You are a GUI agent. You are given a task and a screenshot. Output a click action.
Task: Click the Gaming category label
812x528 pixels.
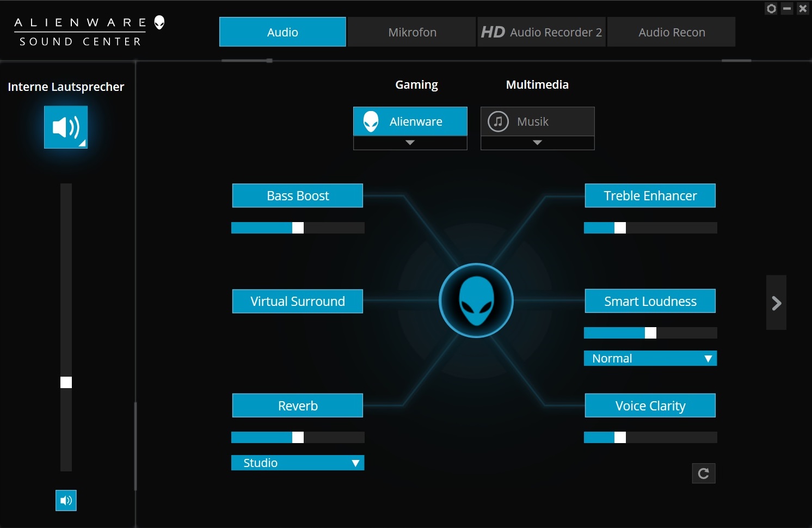[x=416, y=85]
